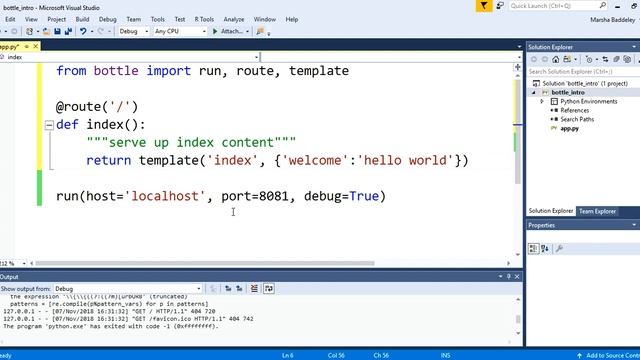Click the Alphabetical sort icon in Properties
Screen dimensions: 640x360
(x=545, y=248)
